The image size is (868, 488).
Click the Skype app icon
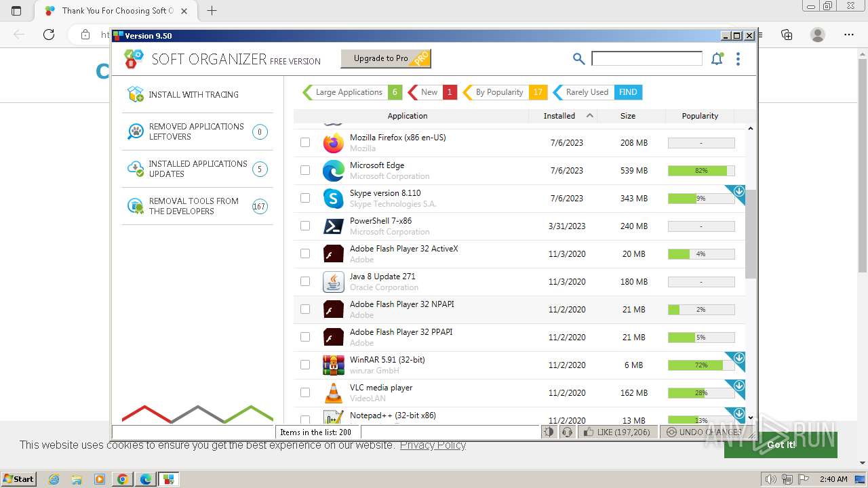pos(333,199)
